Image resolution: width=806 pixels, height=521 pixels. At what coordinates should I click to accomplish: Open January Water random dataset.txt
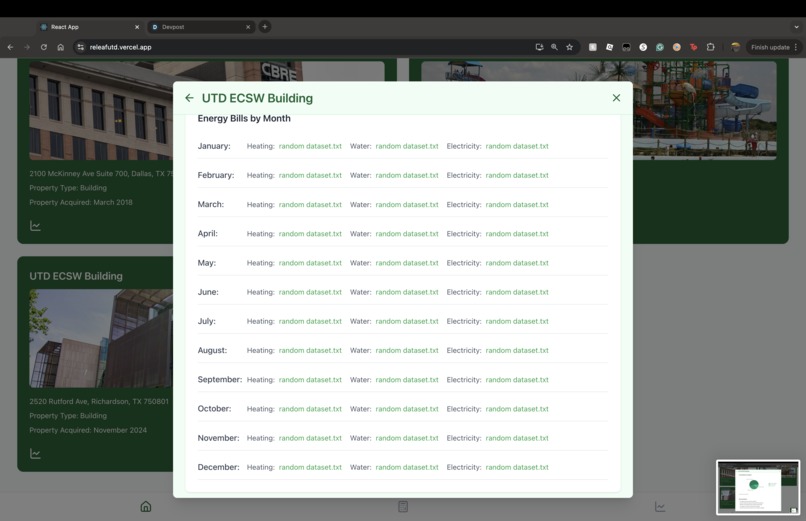click(407, 146)
